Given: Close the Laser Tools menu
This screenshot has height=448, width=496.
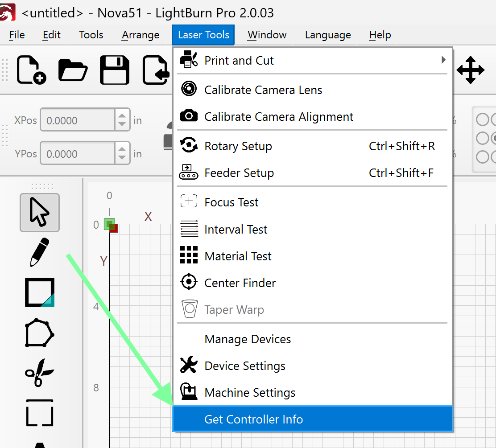Looking at the screenshot, I should click(x=203, y=35).
